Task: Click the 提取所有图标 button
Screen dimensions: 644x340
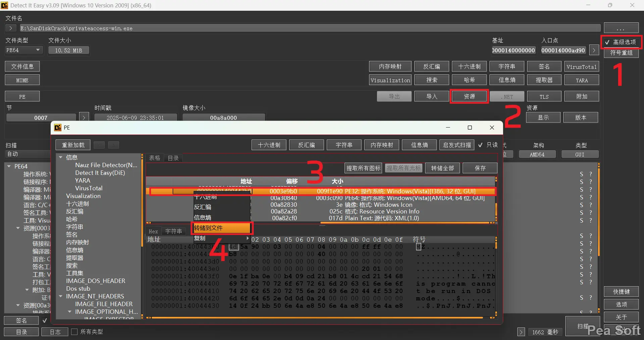Action: pyautogui.click(x=363, y=168)
